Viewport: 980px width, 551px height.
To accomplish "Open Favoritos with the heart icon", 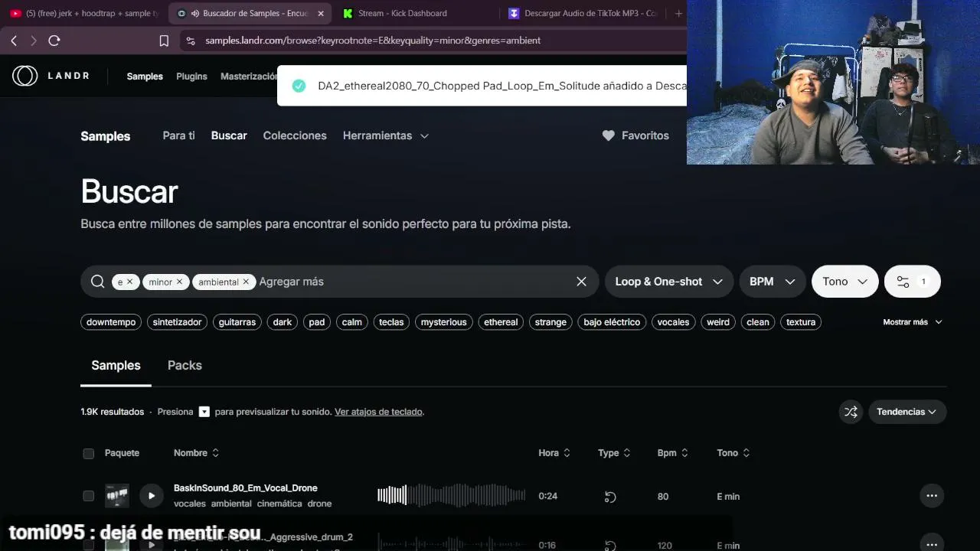I will (x=635, y=135).
